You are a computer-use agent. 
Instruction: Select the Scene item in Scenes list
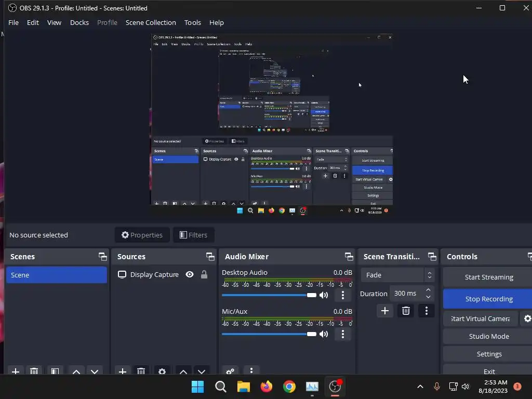[x=56, y=275]
